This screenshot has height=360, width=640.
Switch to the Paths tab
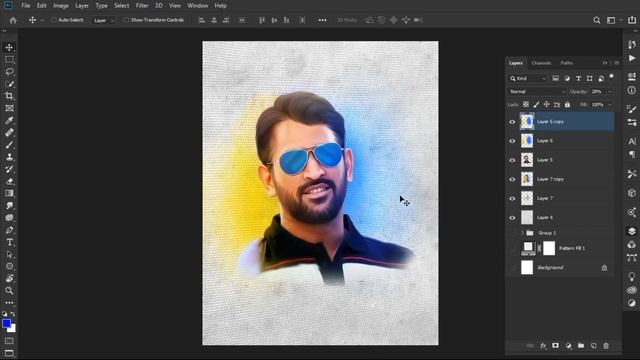[x=567, y=63]
